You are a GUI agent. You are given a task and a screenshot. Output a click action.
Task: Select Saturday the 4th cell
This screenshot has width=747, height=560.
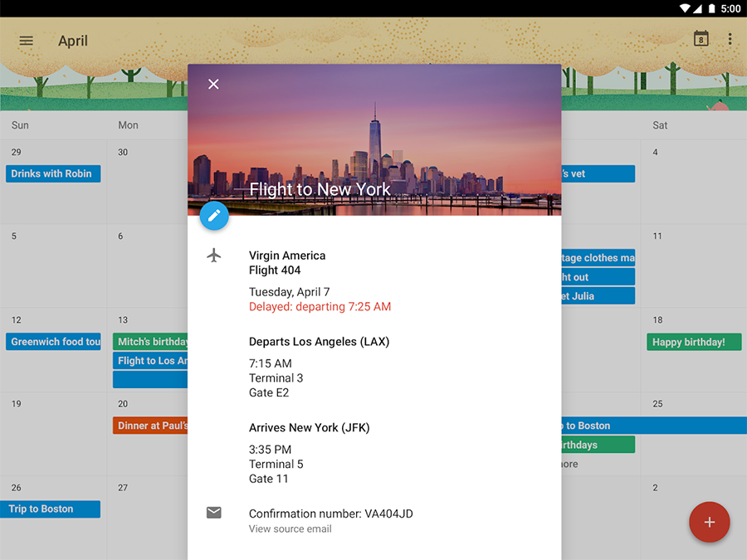point(694,182)
